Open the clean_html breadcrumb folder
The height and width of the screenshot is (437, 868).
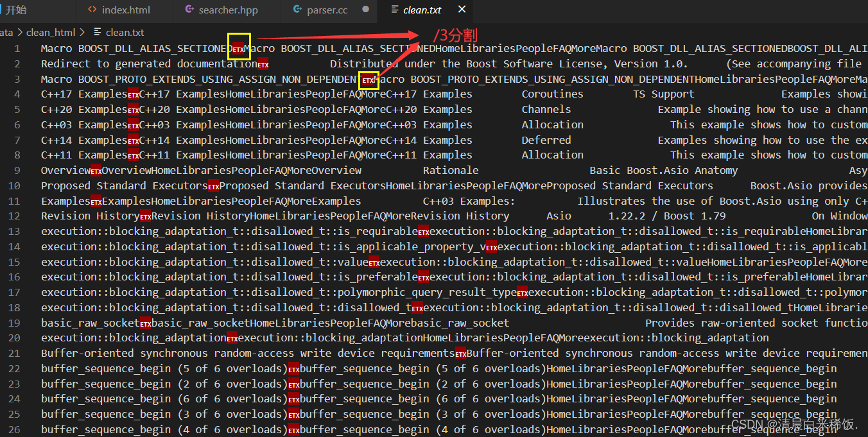click(51, 32)
